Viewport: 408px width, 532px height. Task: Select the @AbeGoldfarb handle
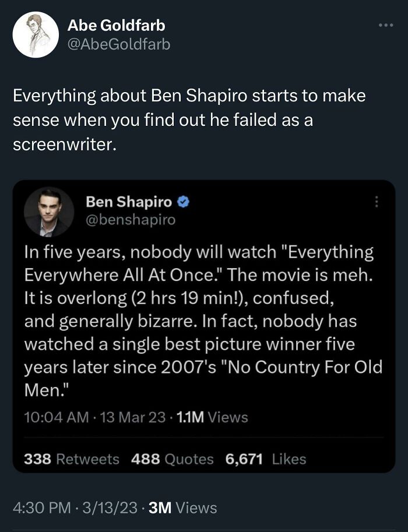[x=118, y=43]
